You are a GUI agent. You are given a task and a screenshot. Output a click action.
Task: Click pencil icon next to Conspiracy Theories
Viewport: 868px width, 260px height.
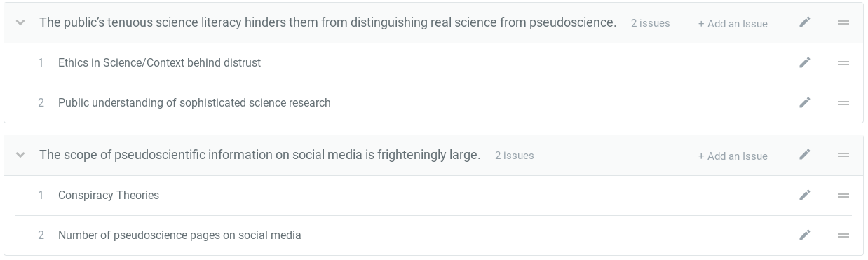point(805,195)
